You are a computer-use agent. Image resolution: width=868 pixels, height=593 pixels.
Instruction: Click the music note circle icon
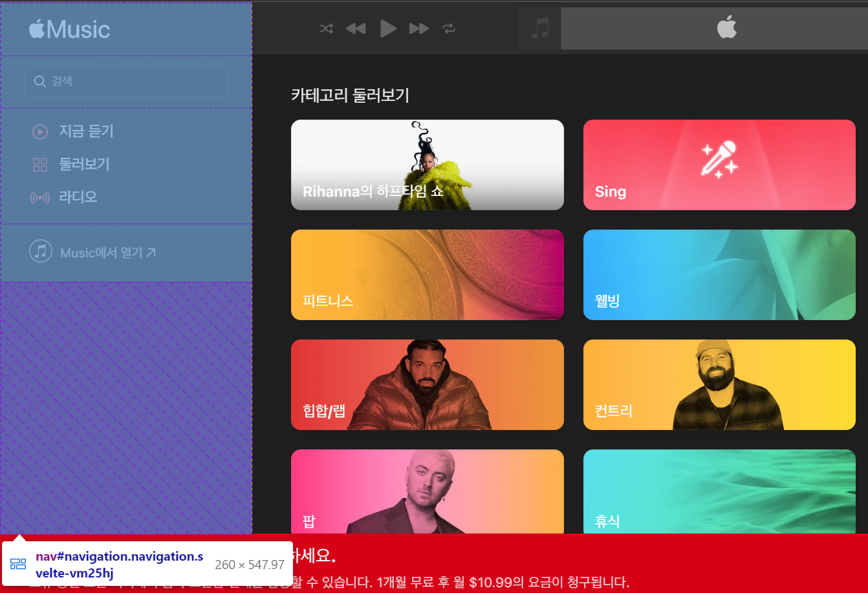[41, 251]
